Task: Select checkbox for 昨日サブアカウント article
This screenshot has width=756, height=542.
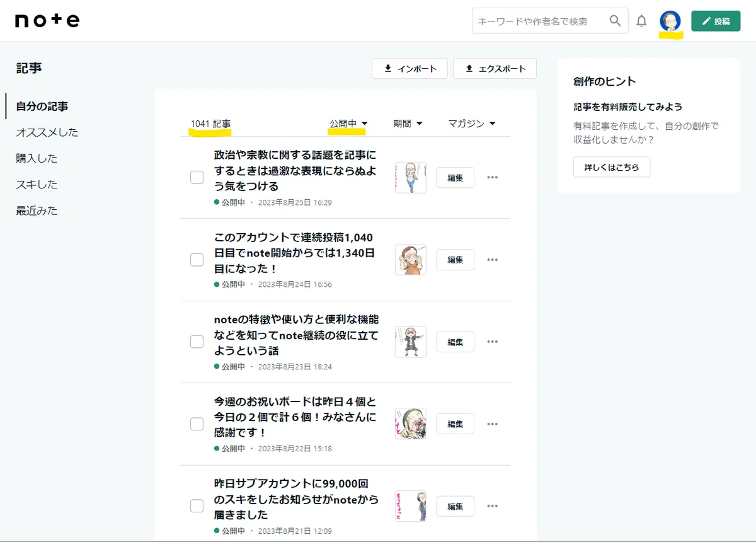Action: [x=197, y=505]
